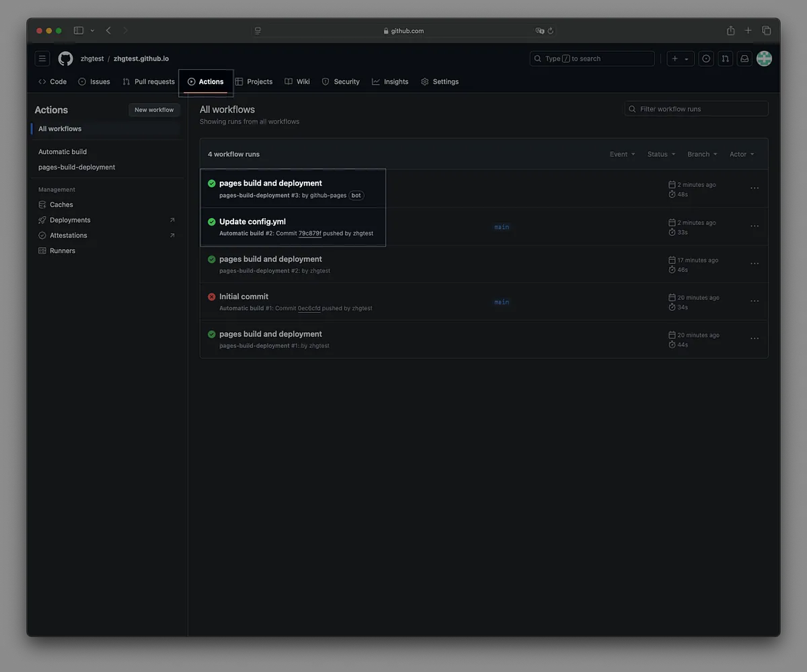Click the New workflow button
The image size is (807, 672).
tap(154, 110)
